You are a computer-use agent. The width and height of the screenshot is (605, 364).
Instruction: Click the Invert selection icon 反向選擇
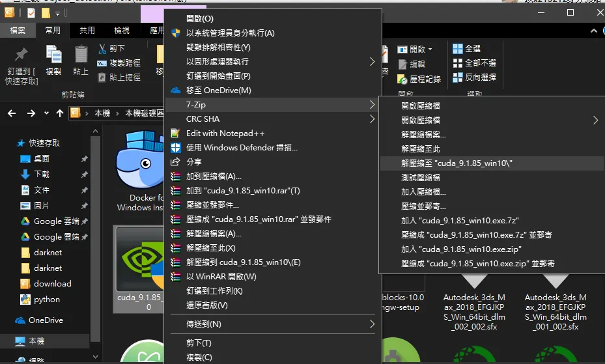(458, 77)
